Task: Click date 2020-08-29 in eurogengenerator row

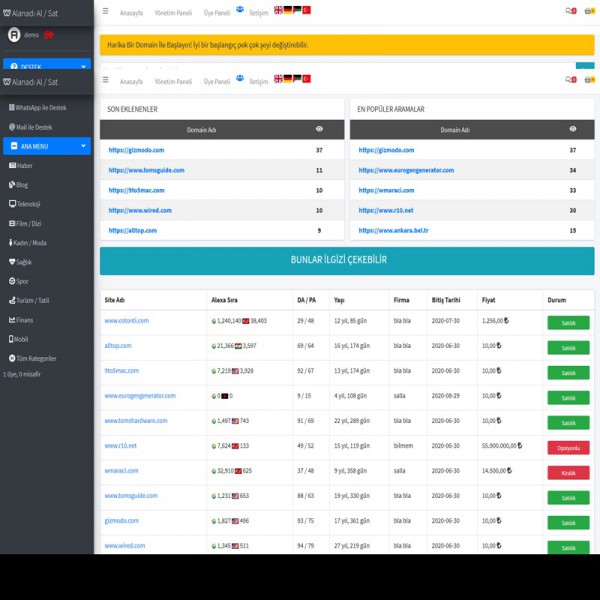Action: coord(445,395)
